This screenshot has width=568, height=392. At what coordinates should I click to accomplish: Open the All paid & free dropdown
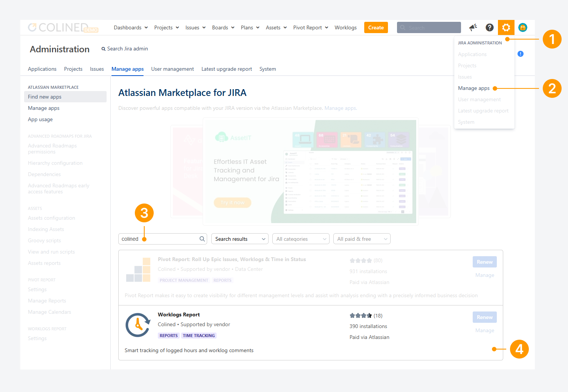[362, 239]
